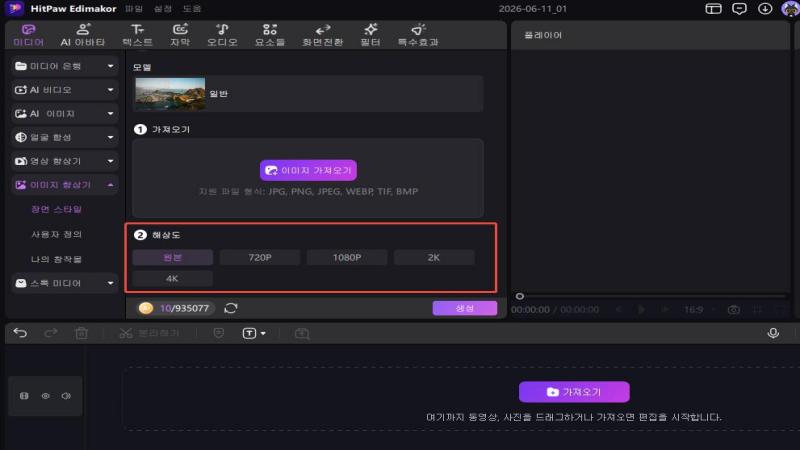Screen dimensions: 800x450
Task: Choose the 4K resolution option
Action: [172, 279]
